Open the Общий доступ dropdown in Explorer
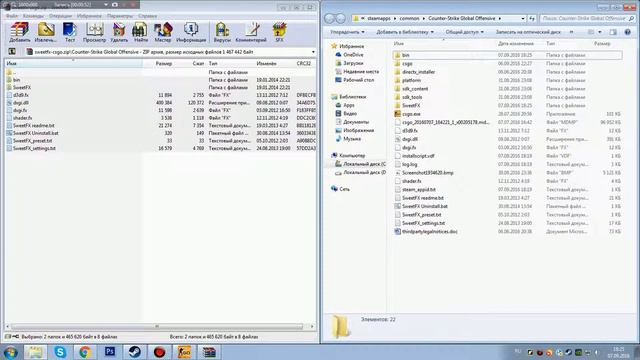640x360 pixels. pyautogui.click(x=464, y=32)
